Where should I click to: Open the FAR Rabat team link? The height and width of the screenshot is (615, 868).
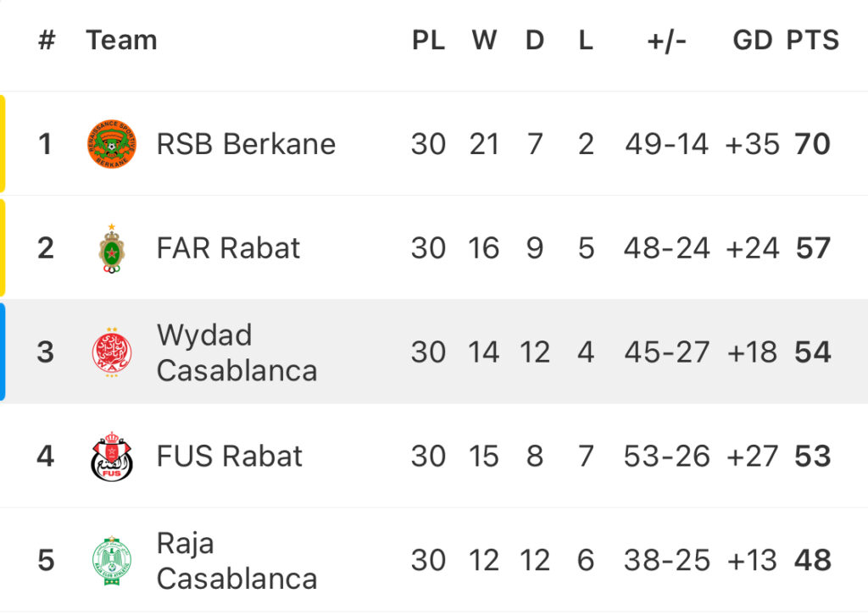pos(228,248)
